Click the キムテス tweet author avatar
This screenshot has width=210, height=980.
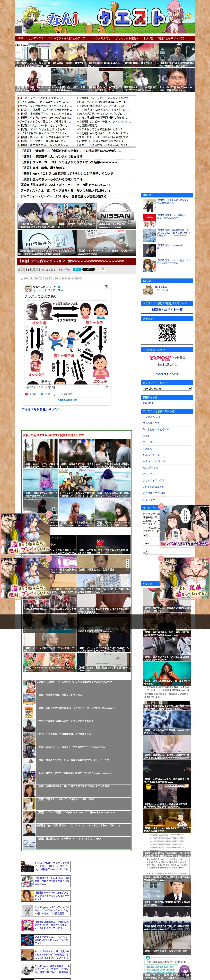tap(28, 288)
